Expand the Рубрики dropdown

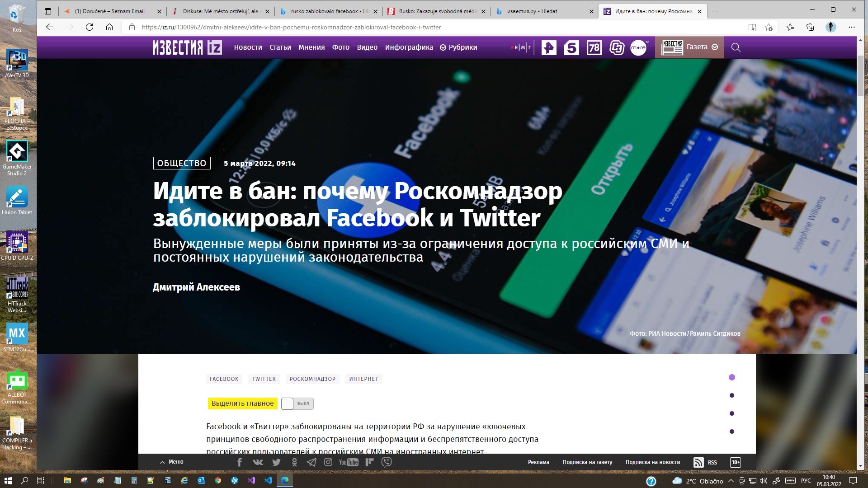[458, 47]
